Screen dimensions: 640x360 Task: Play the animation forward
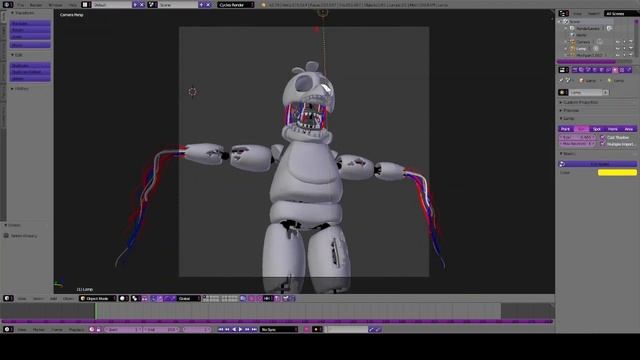coord(240,329)
